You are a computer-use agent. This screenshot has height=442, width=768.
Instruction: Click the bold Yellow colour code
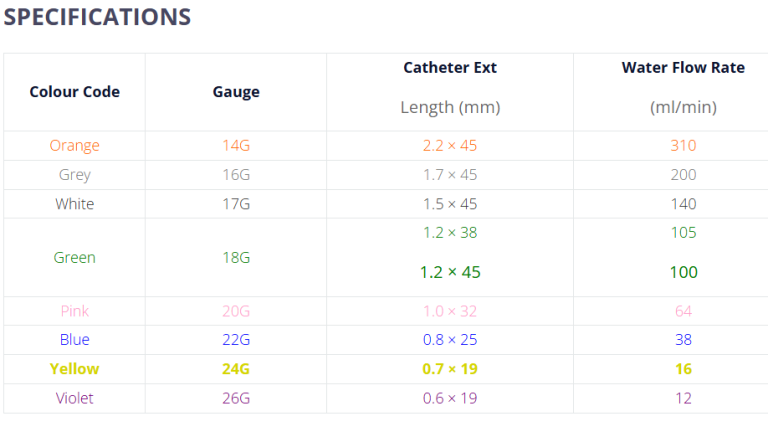(x=75, y=369)
